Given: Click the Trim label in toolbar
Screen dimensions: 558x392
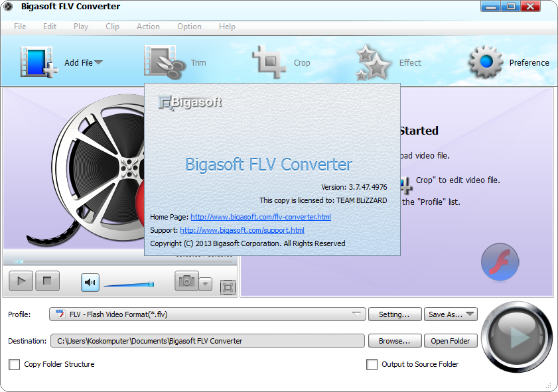Looking at the screenshot, I should (198, 62).
